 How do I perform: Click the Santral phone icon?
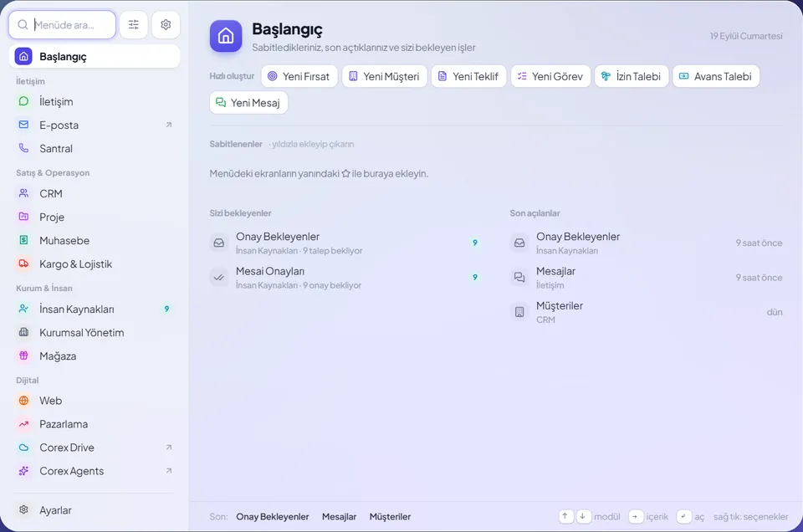23,148
